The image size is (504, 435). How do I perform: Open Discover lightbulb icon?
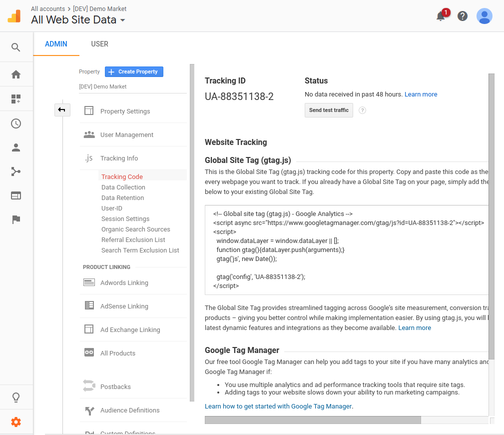point(16,397)
